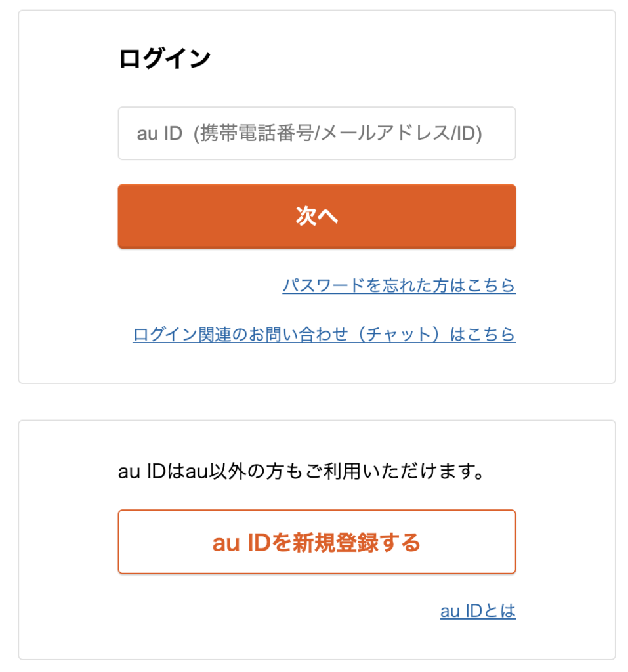Focus the 携帯電話番号/メールアドレス/ID text box
This screenshot has width=628, height=672.
click(x=316, y=133)
